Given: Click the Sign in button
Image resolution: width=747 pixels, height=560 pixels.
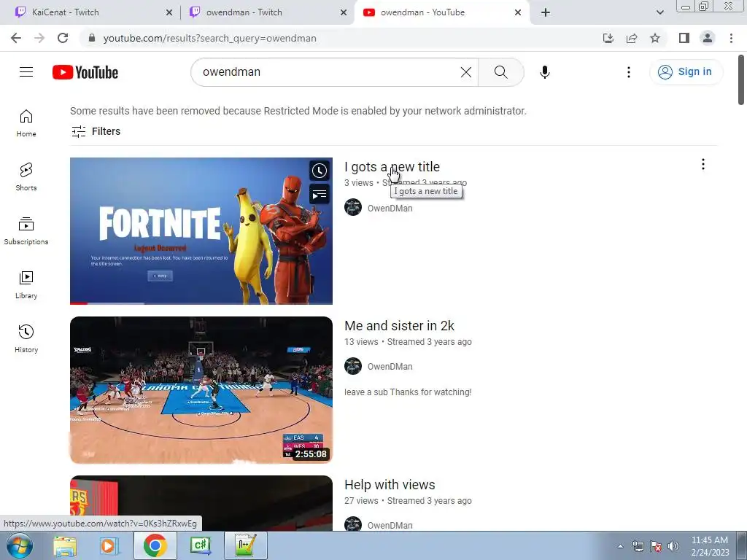Looking at the screenshot, I should point(686,72).
